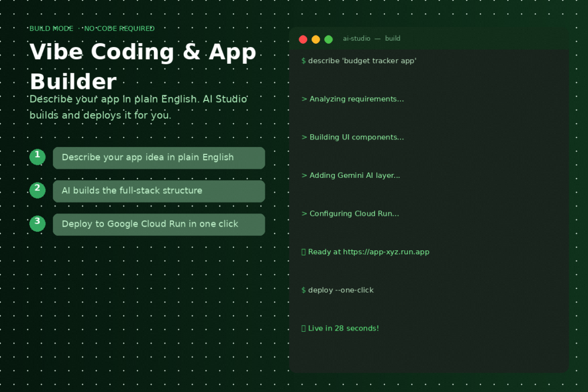The image size is (588, 392).
Task: Click the red traffic-light dot
Action: pyautogui.click(x=303, y=39)
